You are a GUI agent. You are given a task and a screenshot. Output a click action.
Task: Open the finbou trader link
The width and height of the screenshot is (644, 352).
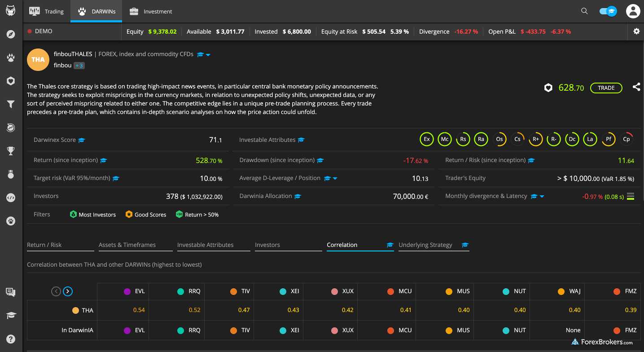[x=62, y=66]
